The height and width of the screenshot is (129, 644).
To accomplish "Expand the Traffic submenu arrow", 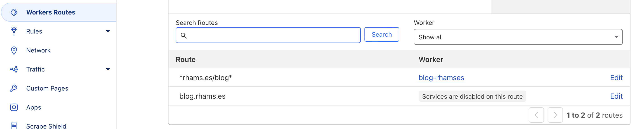I will tap(108, 69).
